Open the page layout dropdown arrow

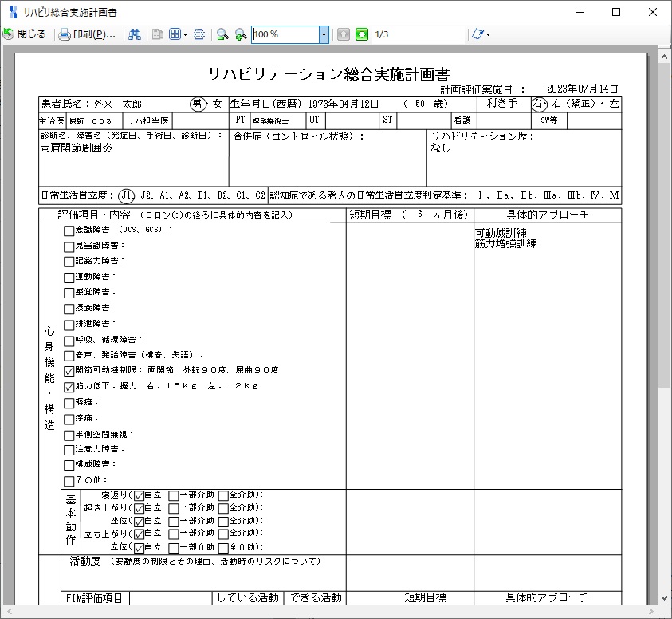click(x=185, y=34)
